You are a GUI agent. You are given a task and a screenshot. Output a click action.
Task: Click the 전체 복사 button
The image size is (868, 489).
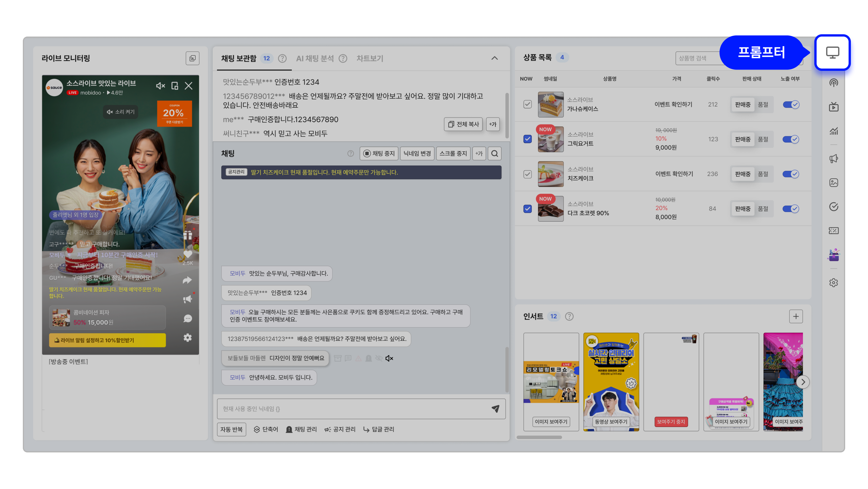tap(463, 124)
